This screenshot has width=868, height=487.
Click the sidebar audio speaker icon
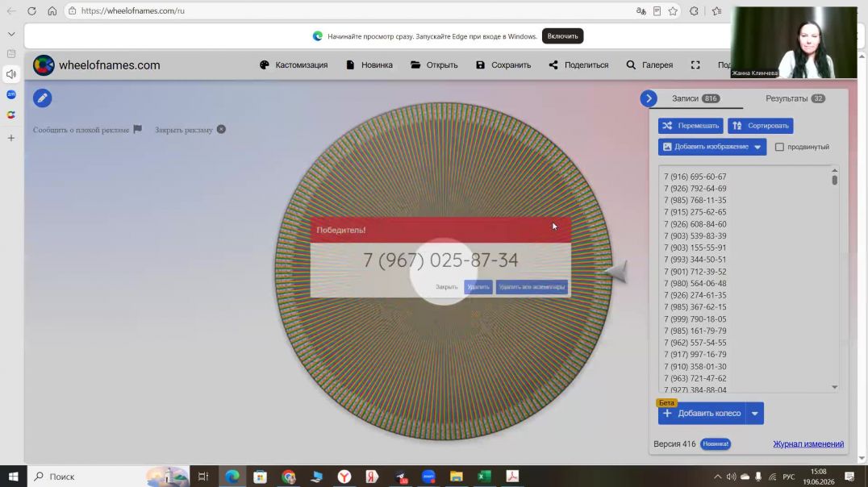pos(11,74)
